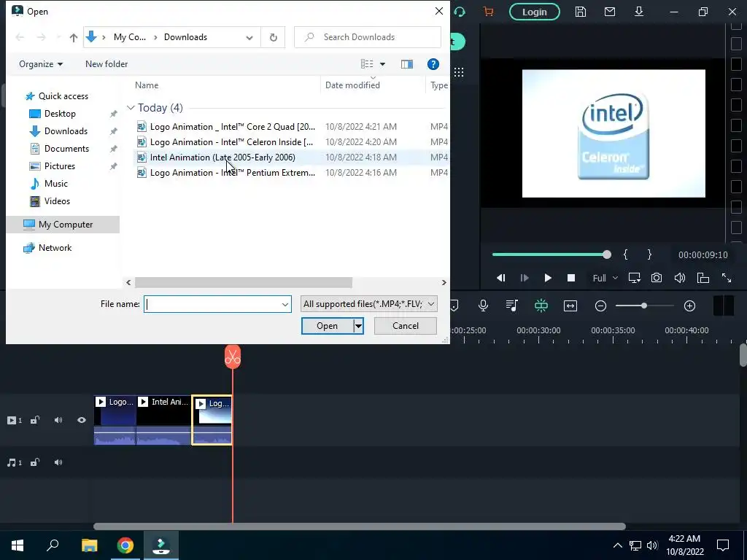Take a snapshot with the camera icon
This screenshot has height=560, width=747.
(x=657, y=278)
